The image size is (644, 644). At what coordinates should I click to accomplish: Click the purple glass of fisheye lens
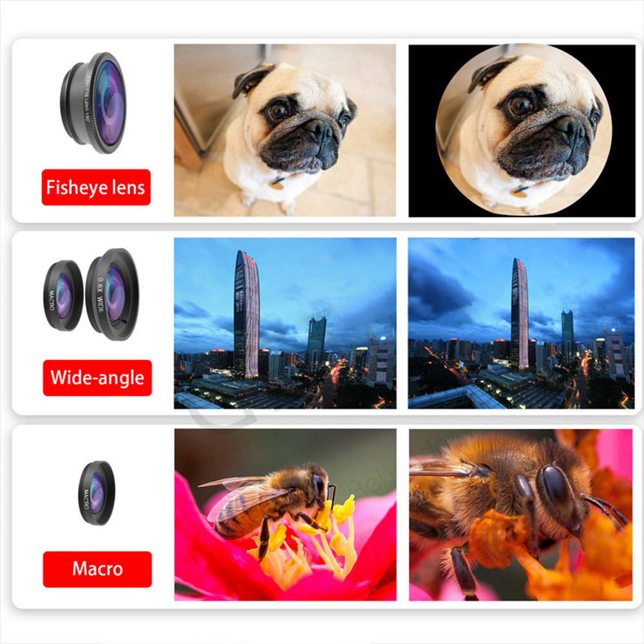(108, 102)
